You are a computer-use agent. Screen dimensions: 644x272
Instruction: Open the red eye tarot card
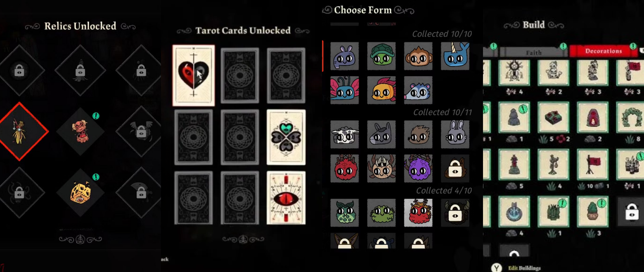click(x=286, y=198)
